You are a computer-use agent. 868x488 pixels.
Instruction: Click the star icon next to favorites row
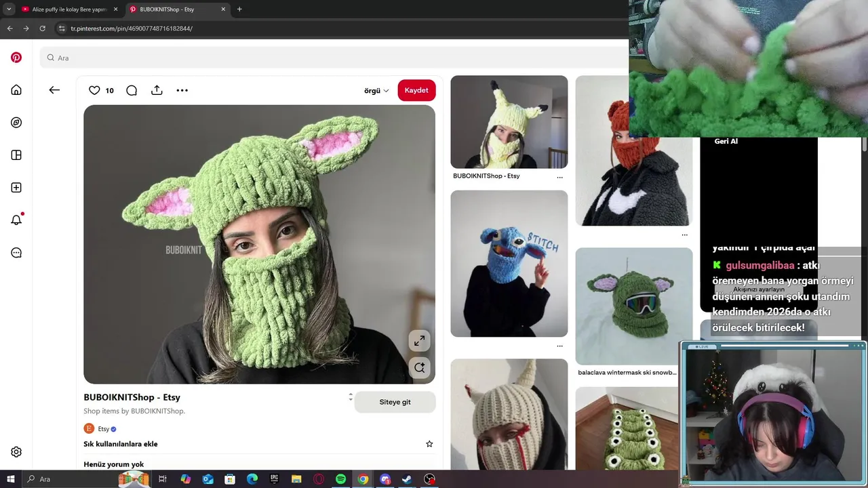click(429, 444)
